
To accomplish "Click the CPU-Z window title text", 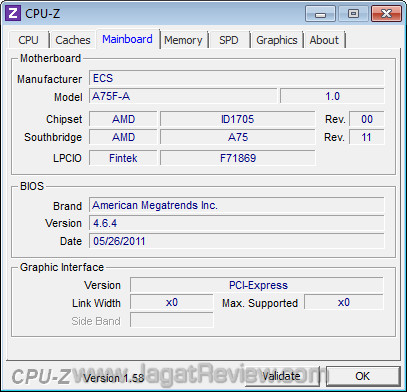I will (x=43, y=14).
